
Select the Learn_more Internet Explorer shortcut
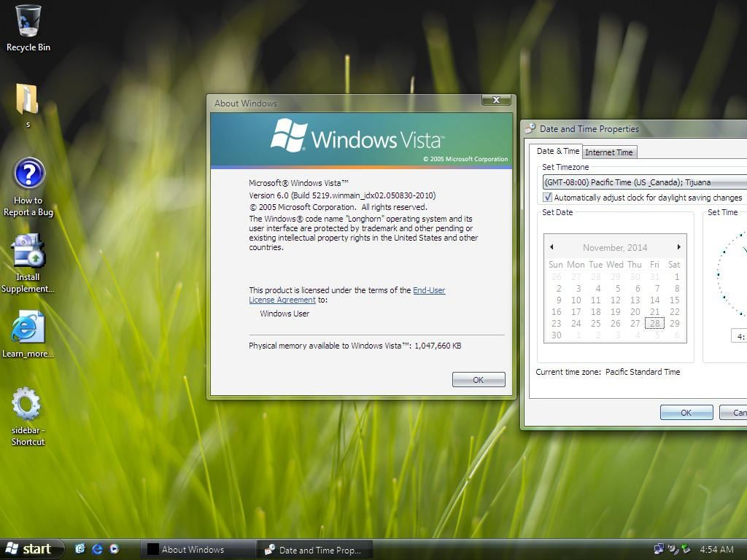click(x=28, y=334)
